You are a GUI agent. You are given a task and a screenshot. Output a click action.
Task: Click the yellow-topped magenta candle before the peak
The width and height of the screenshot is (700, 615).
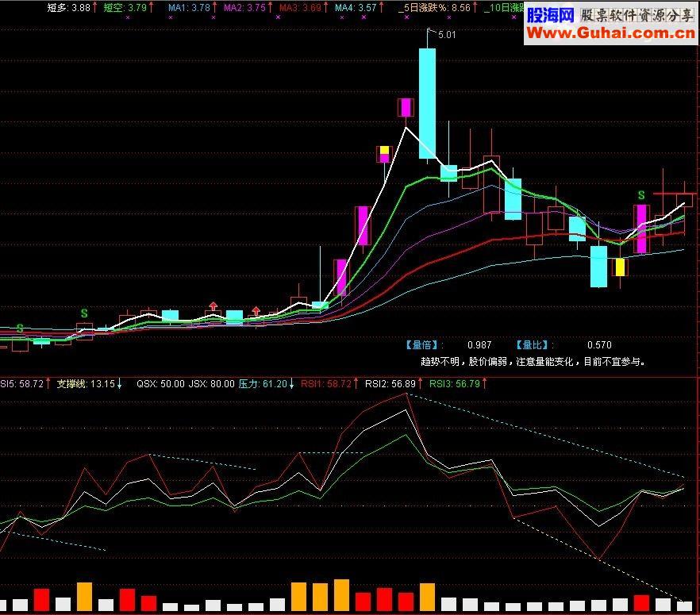pyautogui.click(x=384, y=155)
